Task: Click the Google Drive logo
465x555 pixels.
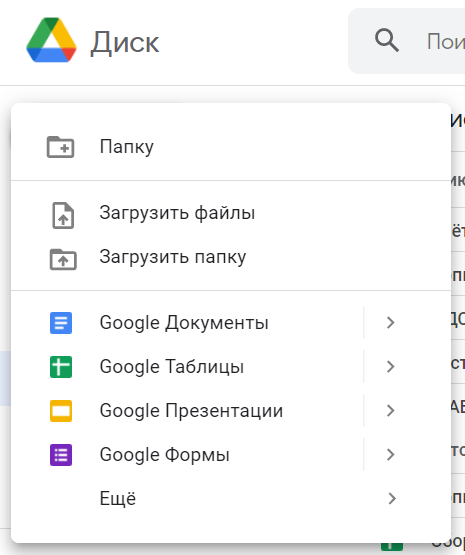Action: [51, 40]
